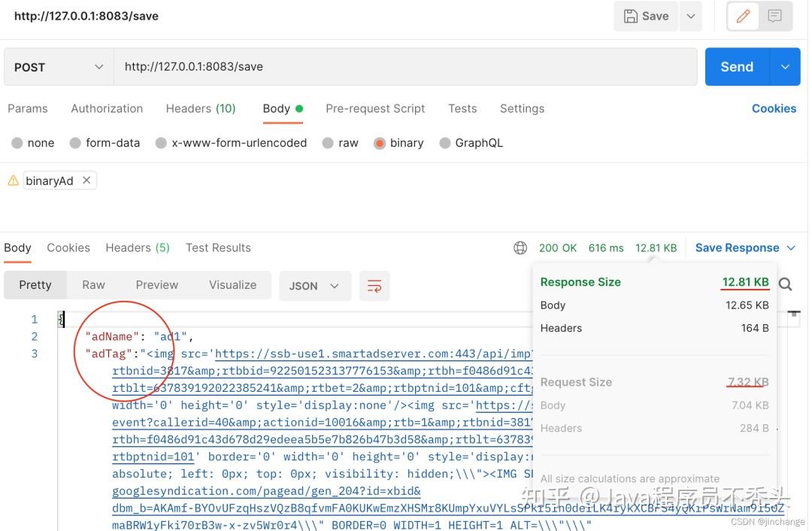This screenshot has height=531, width=812.
Task: Open the search magnifier in the response viewer
Action: (x=785, y=284)
